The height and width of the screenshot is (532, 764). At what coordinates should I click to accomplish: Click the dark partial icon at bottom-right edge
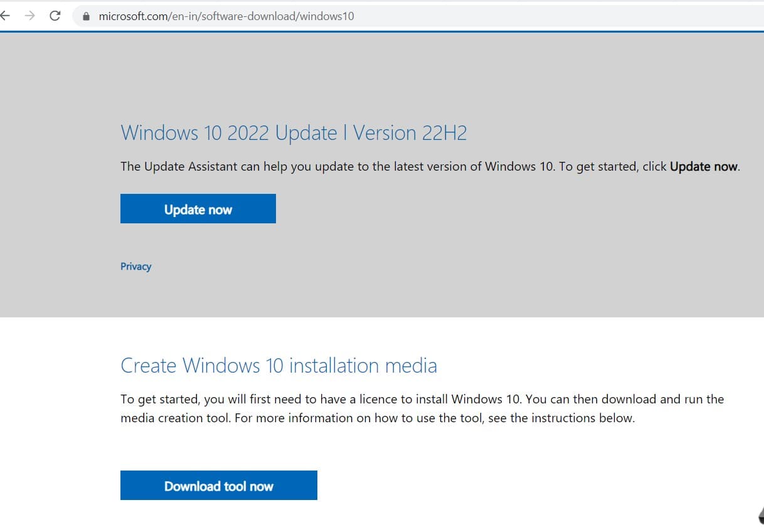click(760, 515)
